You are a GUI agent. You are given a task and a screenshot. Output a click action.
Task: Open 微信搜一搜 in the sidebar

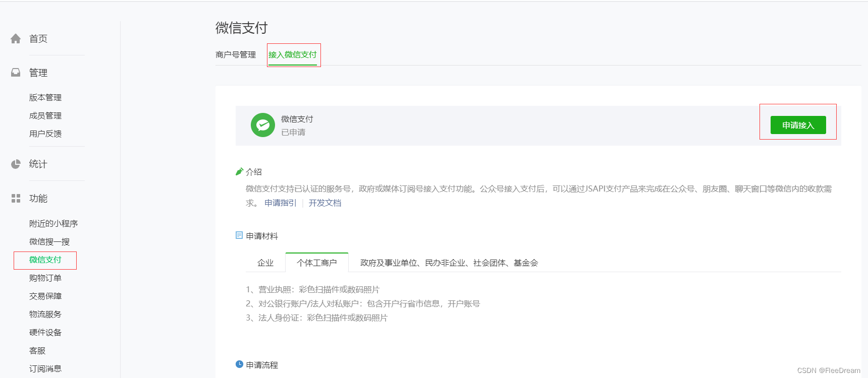pyautogui.click(x=49, y=241)
